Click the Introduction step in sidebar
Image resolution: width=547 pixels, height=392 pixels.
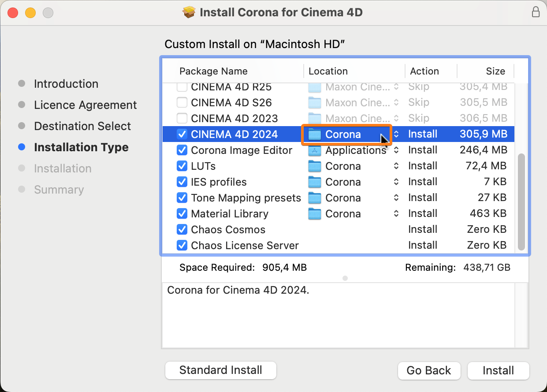(66, 84)
